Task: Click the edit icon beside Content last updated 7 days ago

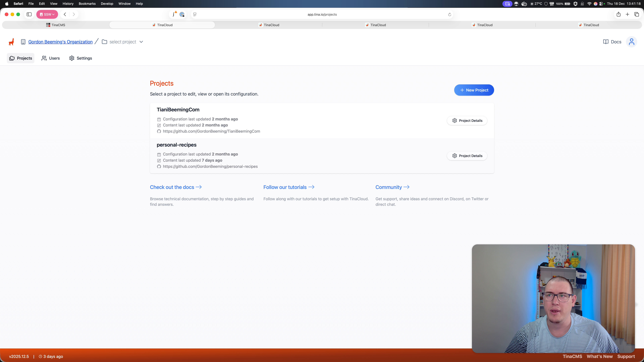Action: point(159,161)
